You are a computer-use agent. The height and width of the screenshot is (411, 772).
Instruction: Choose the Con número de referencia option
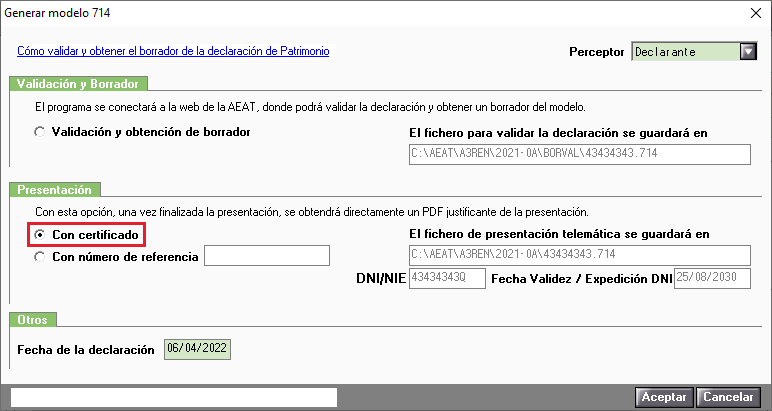pos(39,257)
